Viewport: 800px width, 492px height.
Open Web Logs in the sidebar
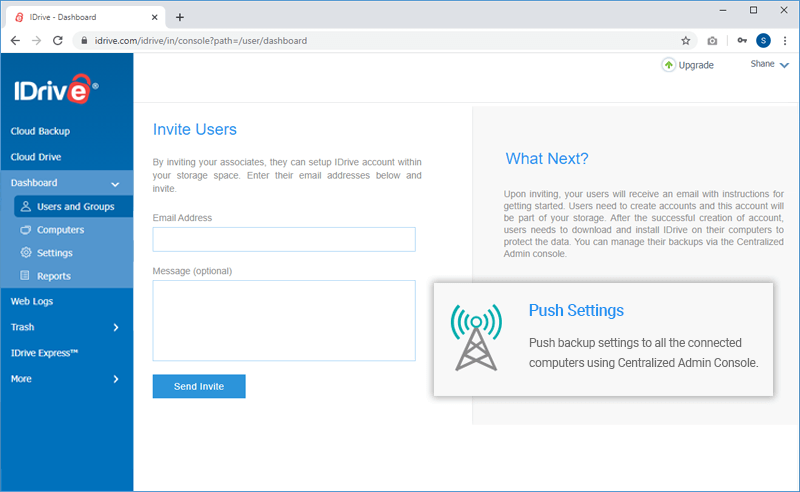tap(32, 301)
